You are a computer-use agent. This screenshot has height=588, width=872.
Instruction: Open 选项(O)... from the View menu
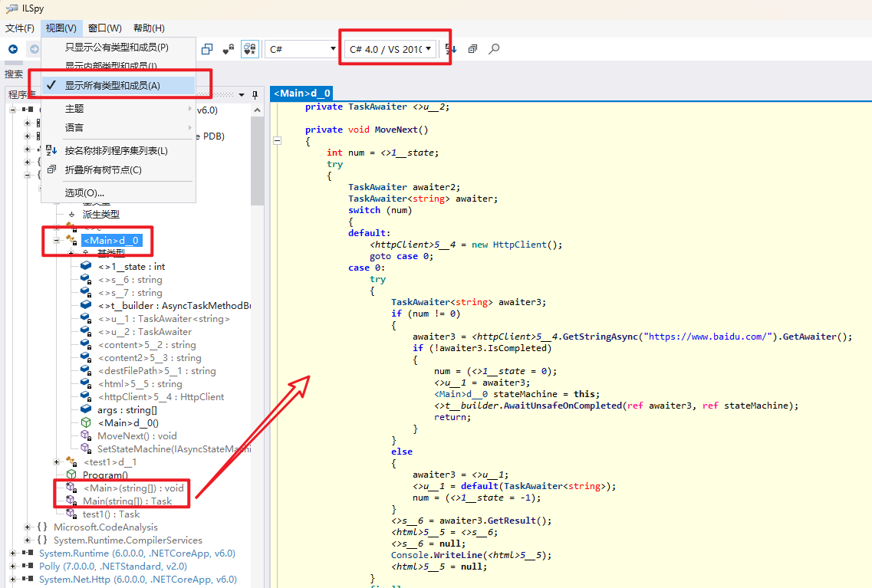[x=118, y=193]
